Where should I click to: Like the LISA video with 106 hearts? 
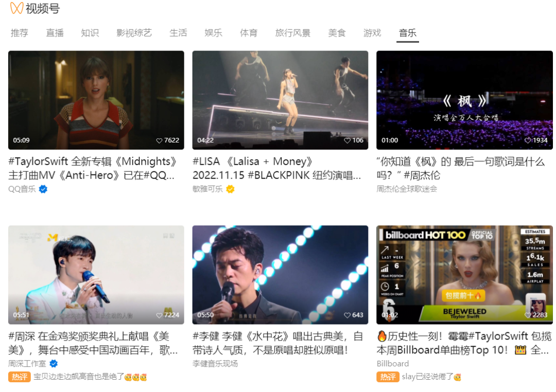click(x=347, y=141)
